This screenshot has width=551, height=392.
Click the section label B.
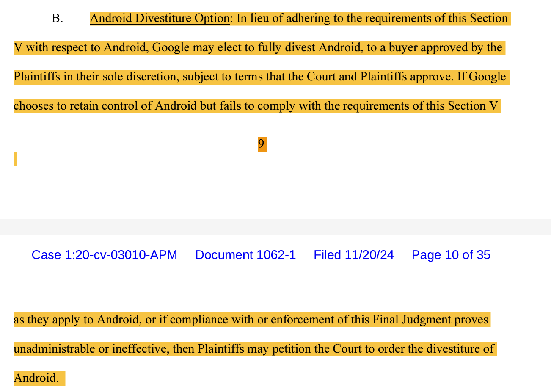(x=57, y=18)
